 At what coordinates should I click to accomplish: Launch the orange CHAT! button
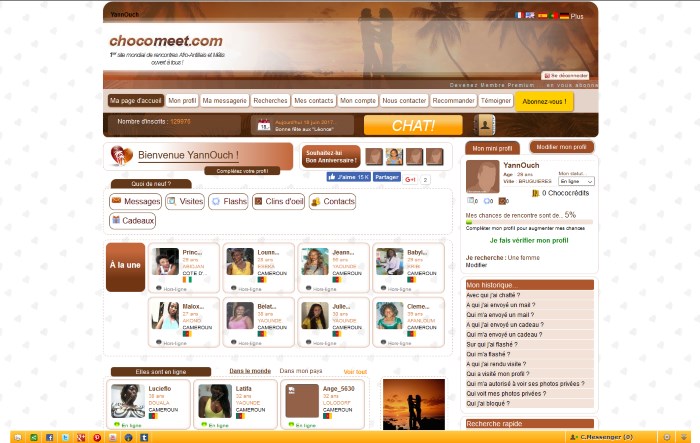(413, 125)
